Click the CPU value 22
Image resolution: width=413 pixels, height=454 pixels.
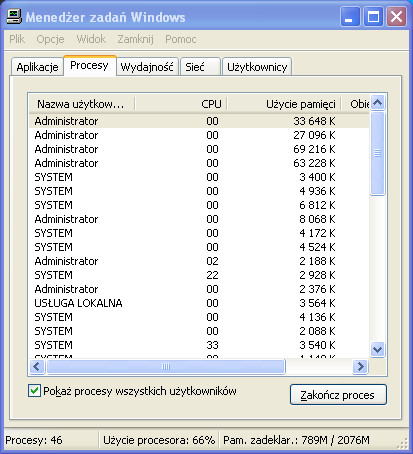point(212,275)
